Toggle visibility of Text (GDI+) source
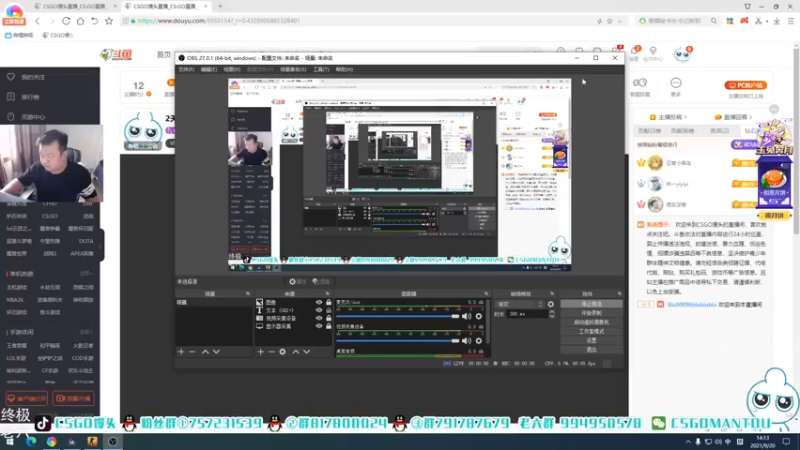The height and width of the screenshot is (450, 800). coord(319,310)
